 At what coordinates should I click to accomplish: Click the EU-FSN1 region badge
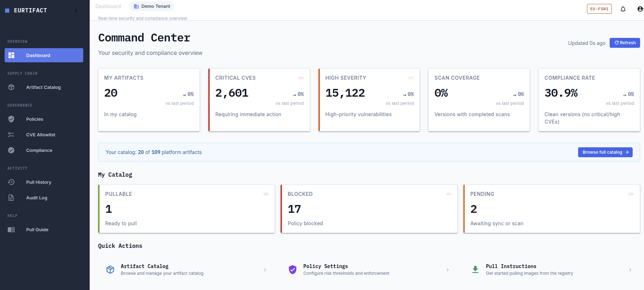tap(599, 9)
